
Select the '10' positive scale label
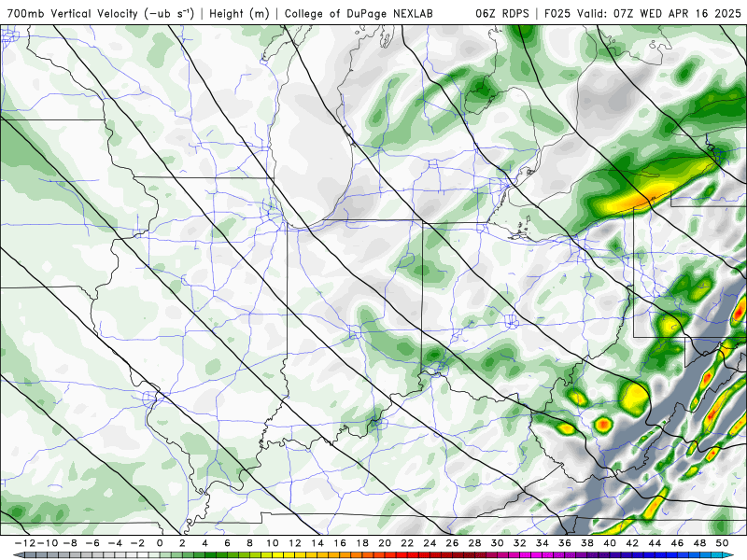click(x=272, y=543)
